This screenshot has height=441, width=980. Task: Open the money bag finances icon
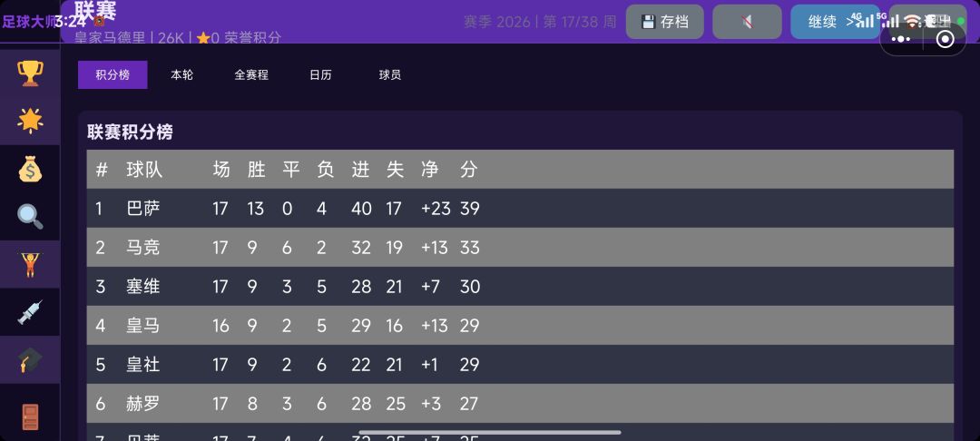pos(30,169)
